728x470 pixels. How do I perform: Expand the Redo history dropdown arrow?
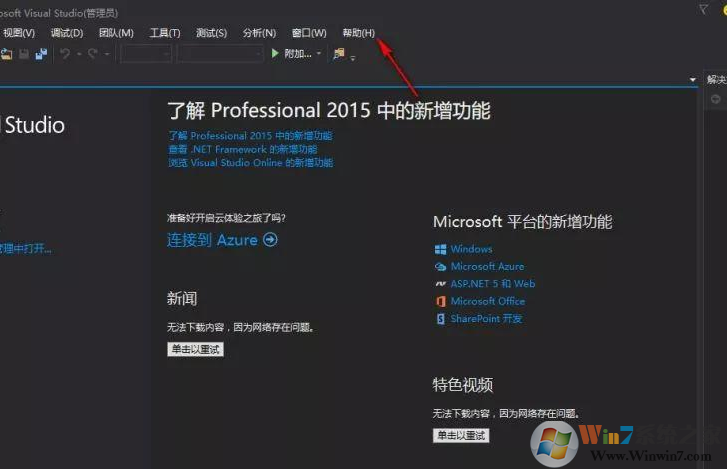pyautogui.click(x=107, y=54)
